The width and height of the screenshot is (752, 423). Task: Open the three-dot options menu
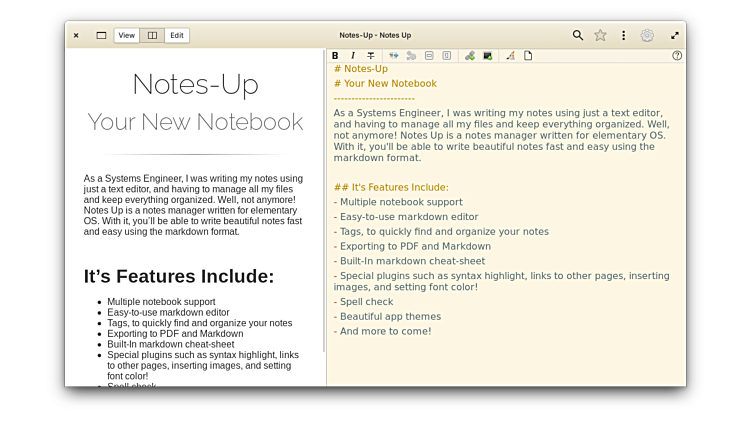click(x=623, y=35)
